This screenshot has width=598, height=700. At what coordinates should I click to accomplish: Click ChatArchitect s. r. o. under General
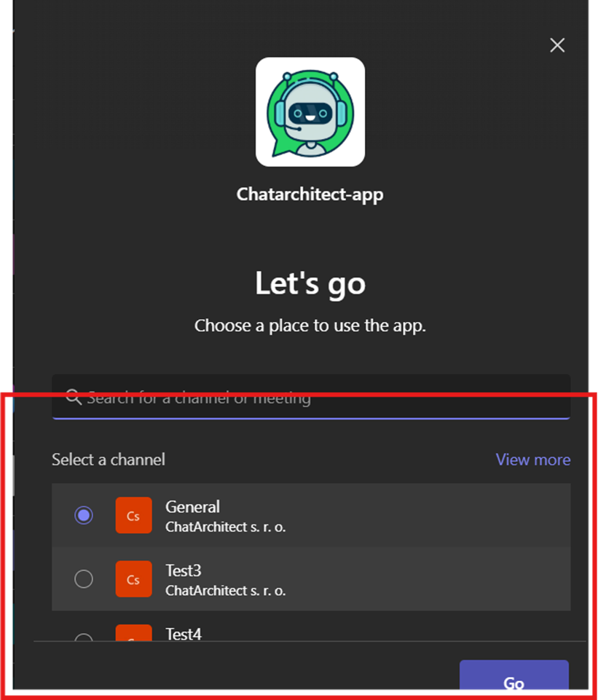pos(225,527)
